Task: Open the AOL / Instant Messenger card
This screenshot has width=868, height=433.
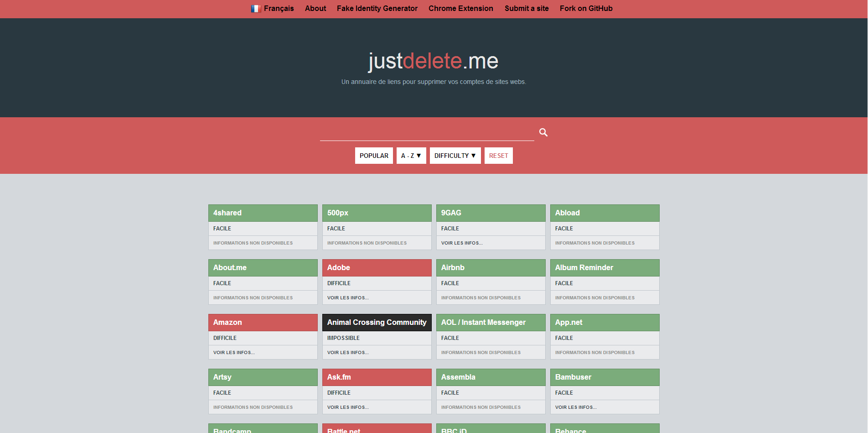Action: pyautogui.click(x=491, y=323)
